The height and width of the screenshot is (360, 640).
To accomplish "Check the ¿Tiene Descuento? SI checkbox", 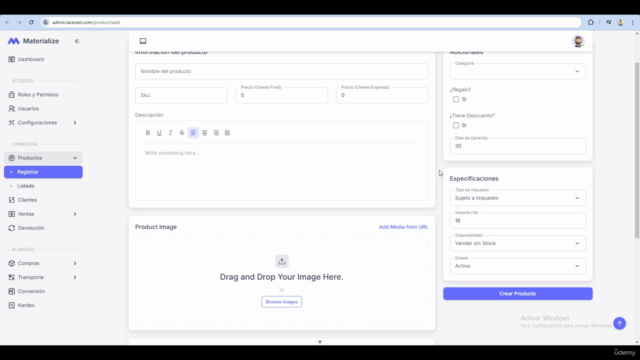I will coord(456,125).
